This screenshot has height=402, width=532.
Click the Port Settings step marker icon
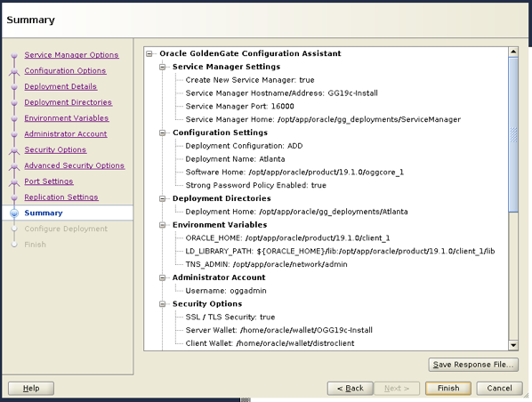(14, 181)
